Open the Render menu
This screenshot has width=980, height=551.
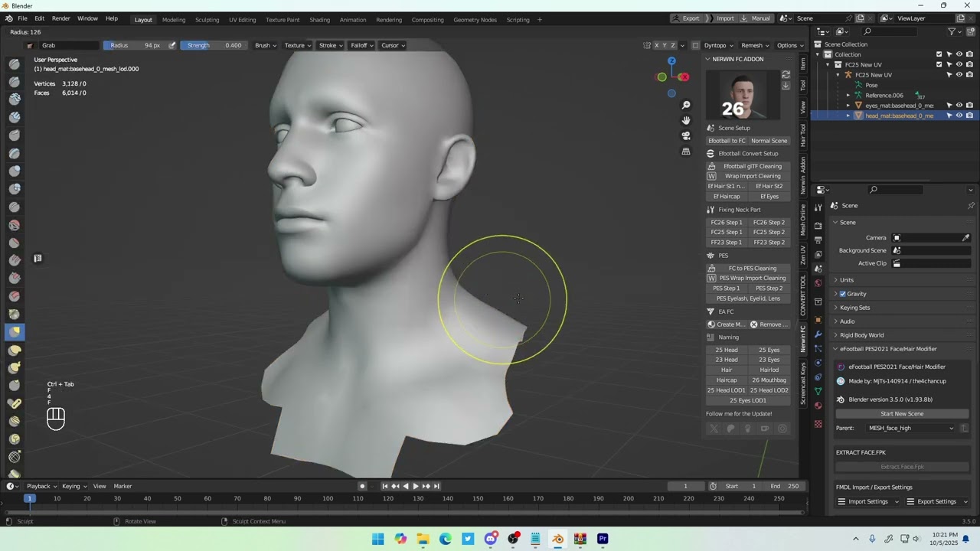pos(61,18)
